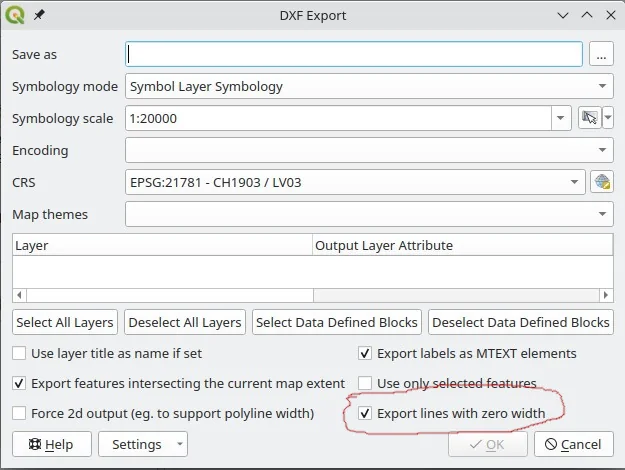Screen dimensions: 625x470
Task: Open the Settings menu button
Action: click(144, 444)
